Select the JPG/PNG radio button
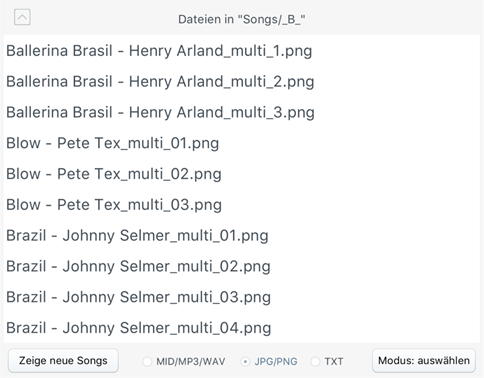Viewport: 484px width, 378px height. (245, 362)
